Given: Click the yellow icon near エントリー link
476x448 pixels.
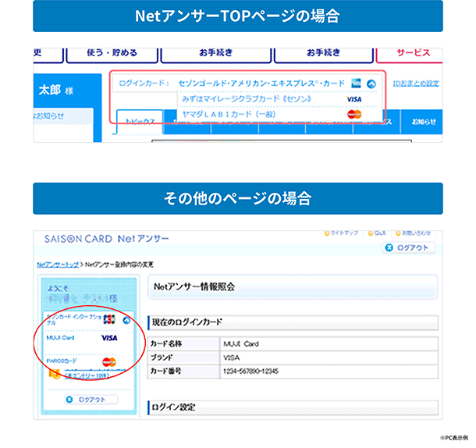Looking at the screenshot, I should pos(55,374).
